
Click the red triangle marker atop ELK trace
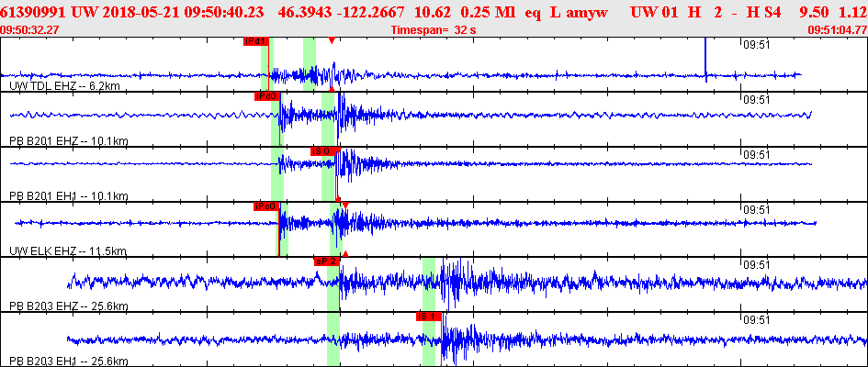click(x=345, y=205)
